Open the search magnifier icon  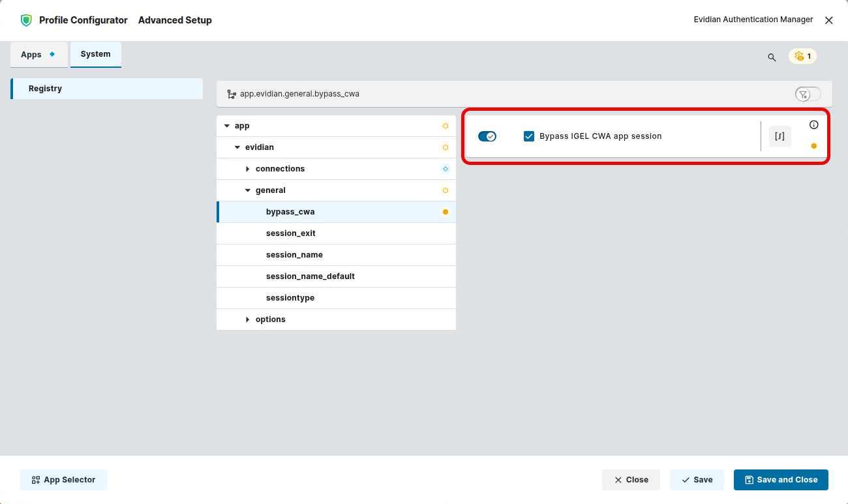point(772,57)
